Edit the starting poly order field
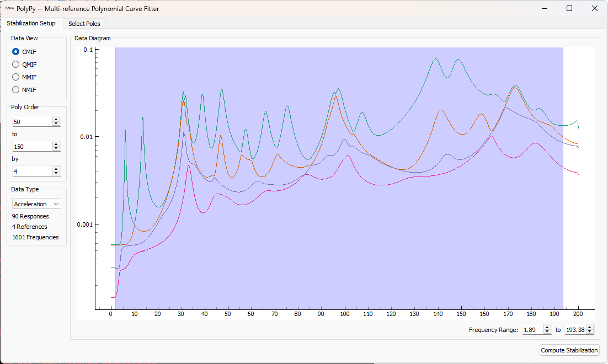Image resolution: width=608 pixels, height=364 pixels. (x=30, y=121)
